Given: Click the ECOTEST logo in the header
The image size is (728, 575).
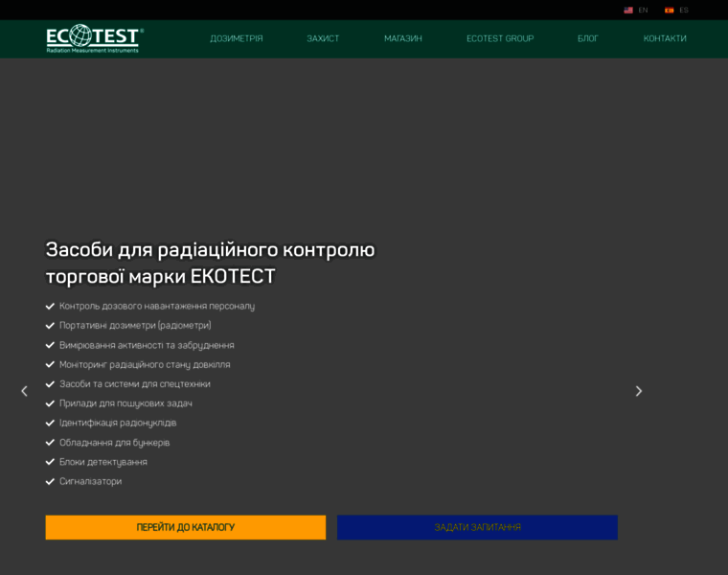Looking at the screenshot, I should click(x=95, y=38).
